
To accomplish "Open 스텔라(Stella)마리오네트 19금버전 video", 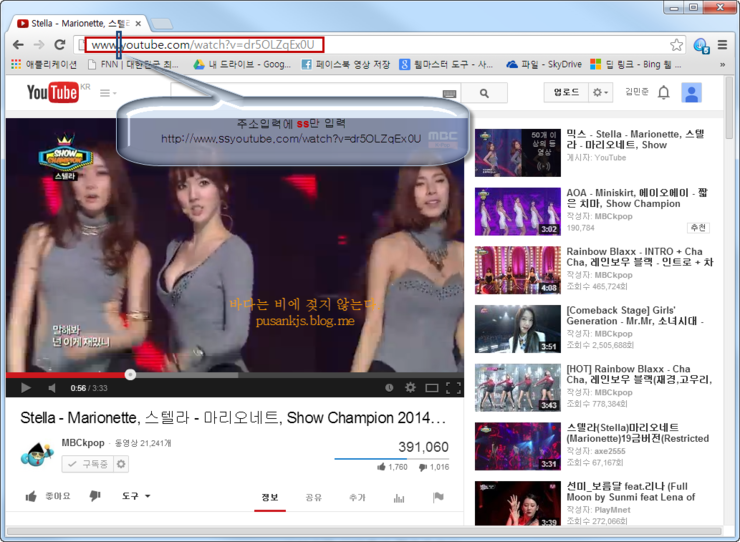I will coord(638,432).
